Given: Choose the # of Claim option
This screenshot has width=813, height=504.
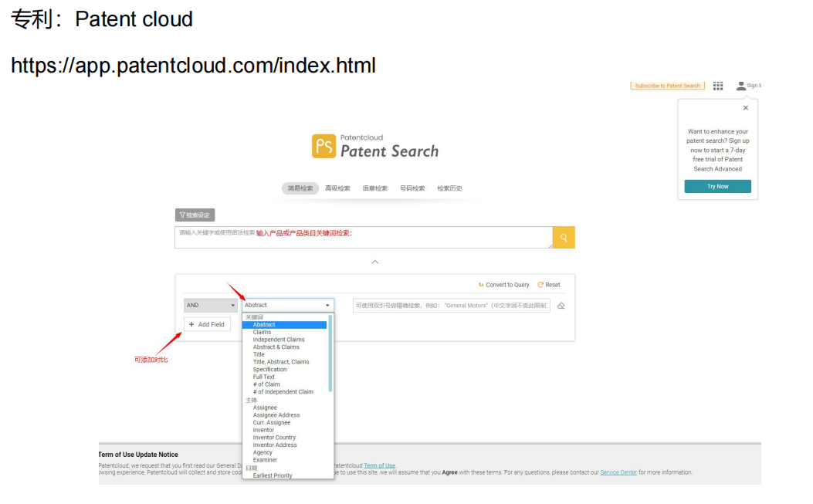Looking at the screenshot, I should pos(266,384).
